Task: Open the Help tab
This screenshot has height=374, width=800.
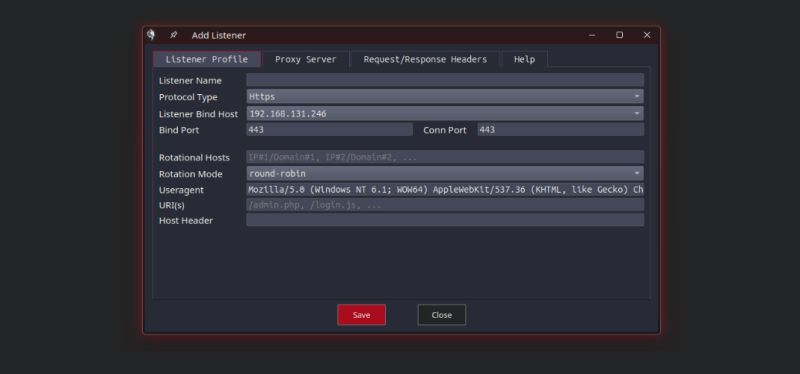Action: pyautogui.click(x=524, y=59)
